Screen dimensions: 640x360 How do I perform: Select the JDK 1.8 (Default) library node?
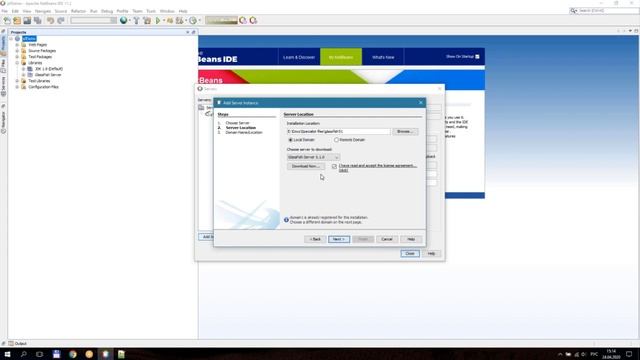[x=49, y=69]
